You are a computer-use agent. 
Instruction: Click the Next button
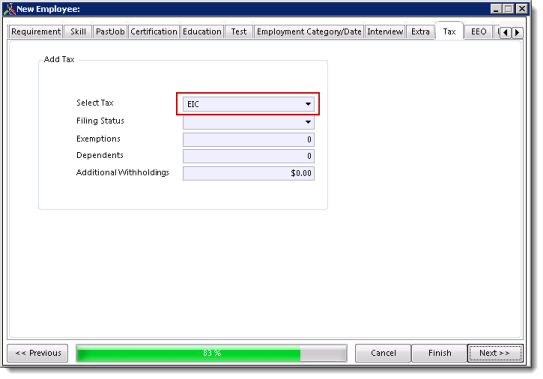495,353
